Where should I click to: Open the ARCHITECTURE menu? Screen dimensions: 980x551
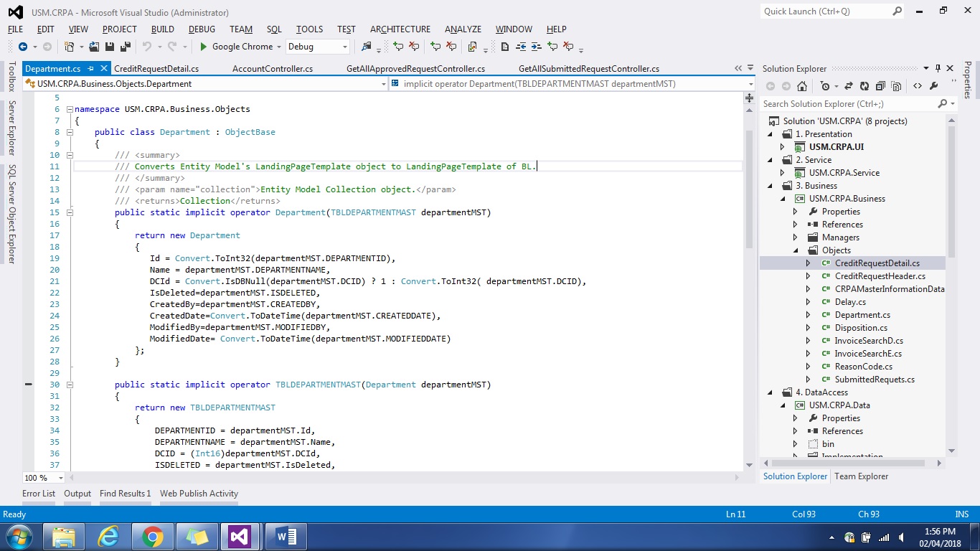point(400,29)
